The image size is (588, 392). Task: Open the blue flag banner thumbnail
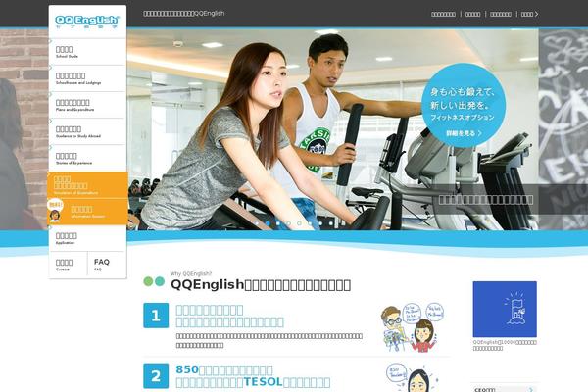(x=505, y=309)
